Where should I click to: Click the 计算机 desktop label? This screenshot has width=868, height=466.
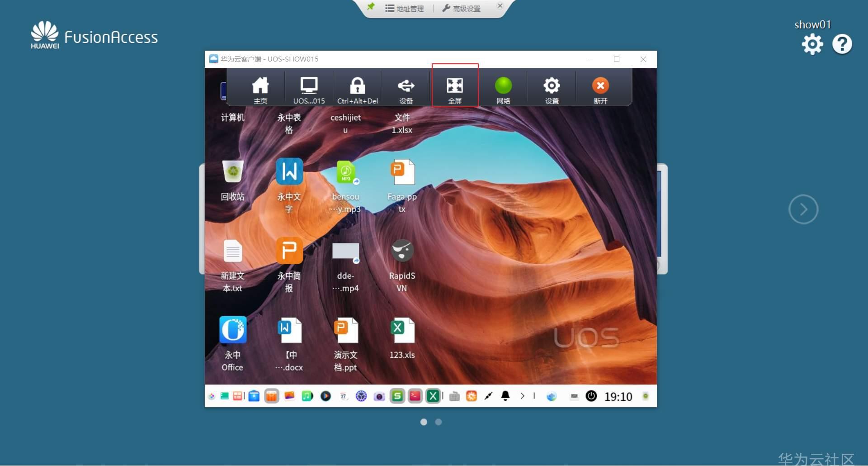tap(233, 118)
